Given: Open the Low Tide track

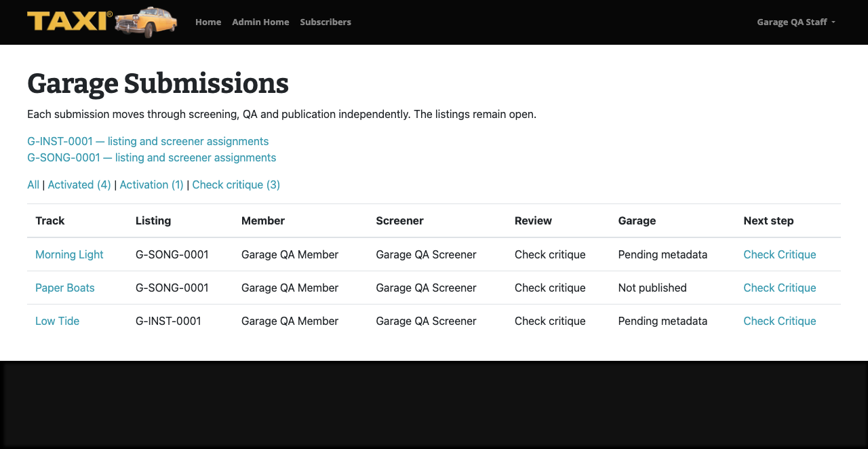Looking at the screenshot, I should pyautogui.click(x=57, y=321).
